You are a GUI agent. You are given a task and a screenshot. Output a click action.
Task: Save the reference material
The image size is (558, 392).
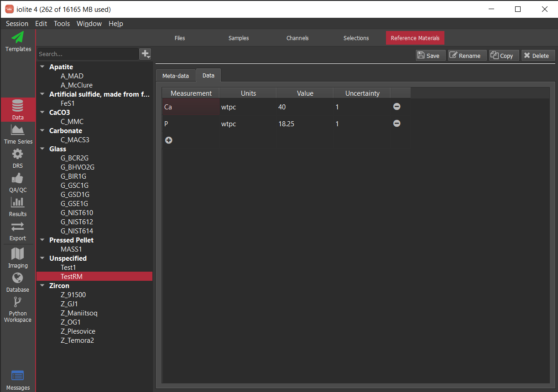(431, 56)
